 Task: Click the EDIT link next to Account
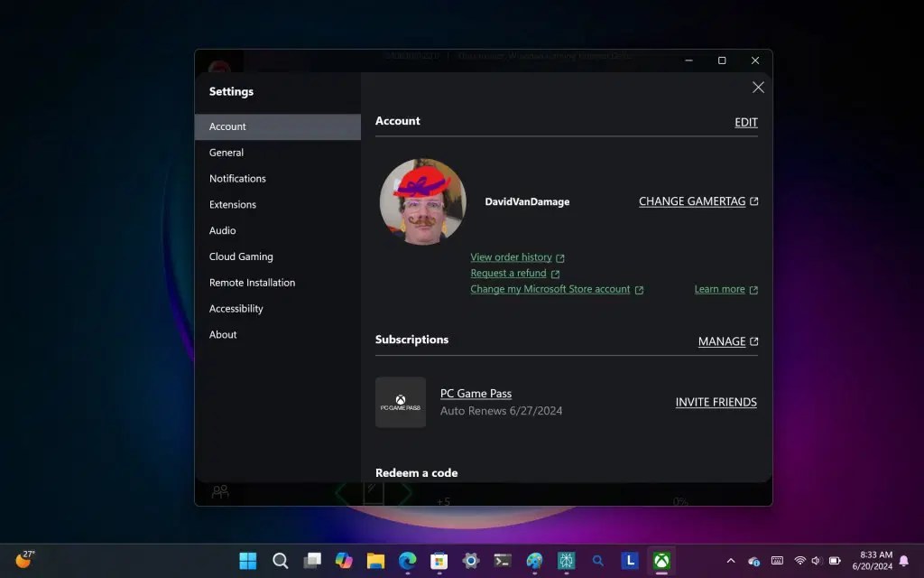[744, 122]
